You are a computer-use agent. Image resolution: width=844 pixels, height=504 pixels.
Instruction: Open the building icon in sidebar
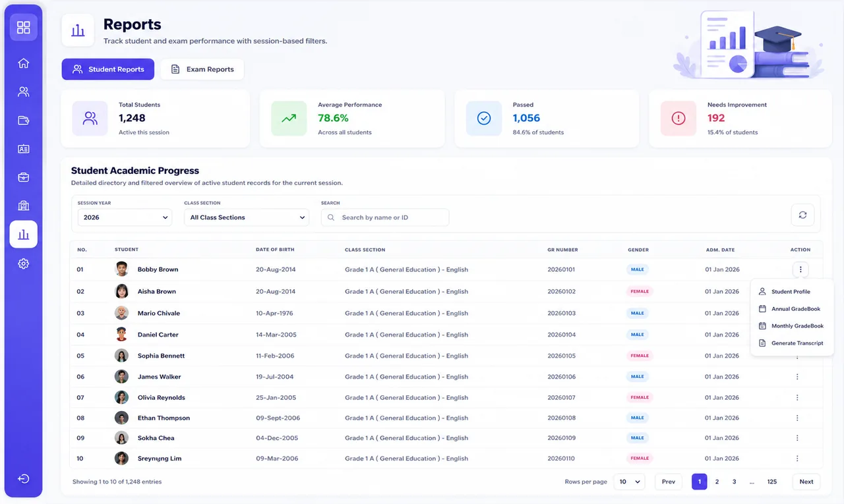(24, 206)
